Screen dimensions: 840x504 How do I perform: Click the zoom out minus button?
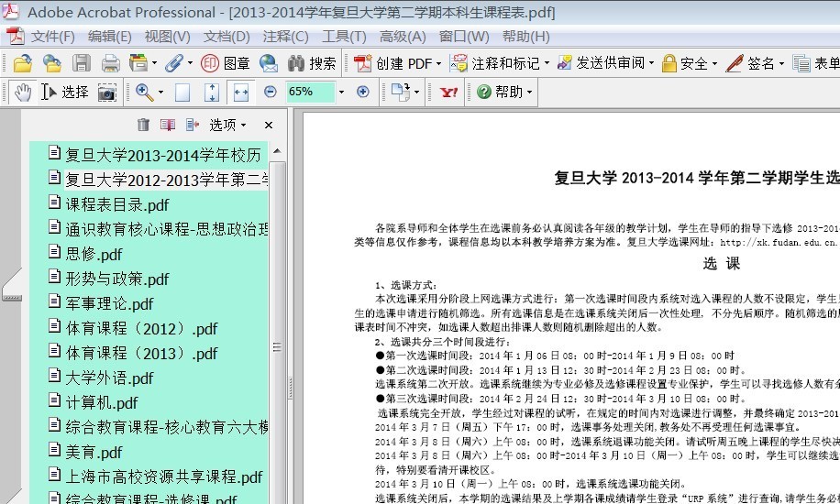click(x=270, y=92)
